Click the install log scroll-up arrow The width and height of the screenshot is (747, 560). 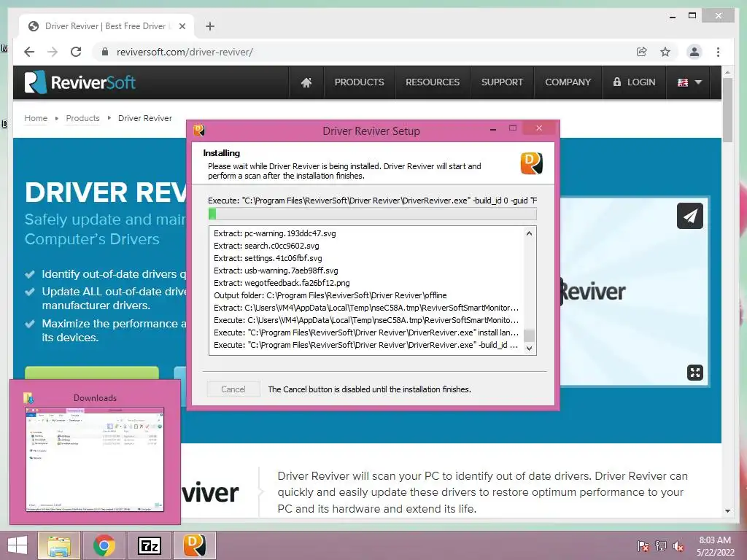[529, 233]
